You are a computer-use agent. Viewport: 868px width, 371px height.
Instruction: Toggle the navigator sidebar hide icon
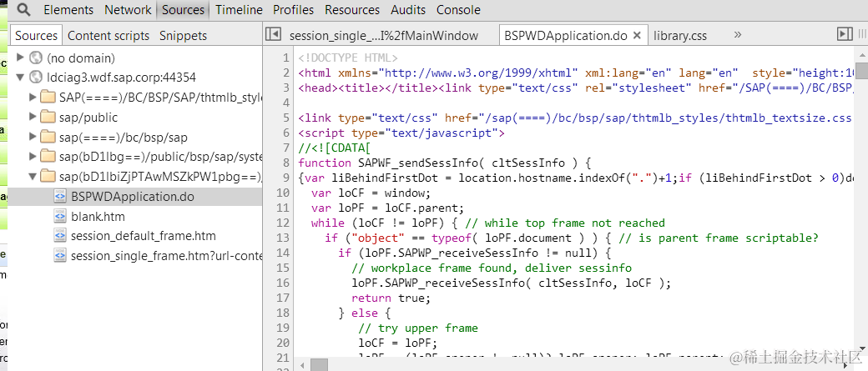[x=273, y=34]
